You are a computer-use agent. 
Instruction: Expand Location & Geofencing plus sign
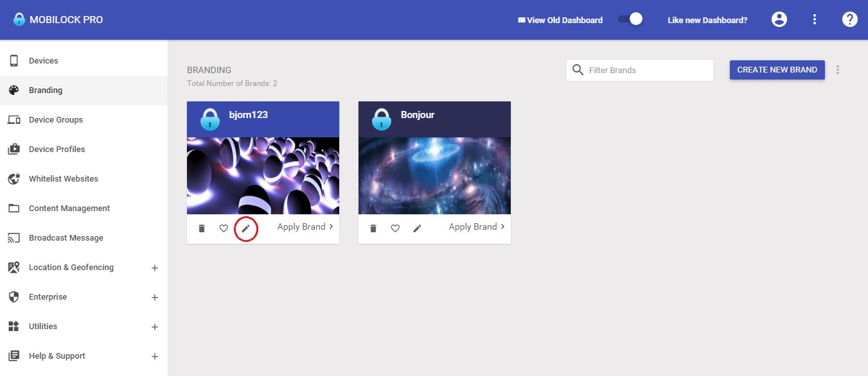pyautogui.click(x=154, y=268)
